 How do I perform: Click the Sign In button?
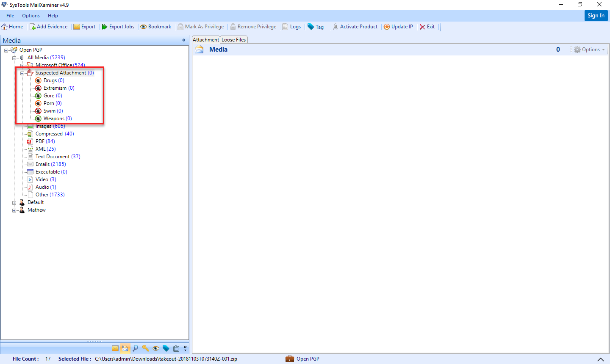[596, 15]
